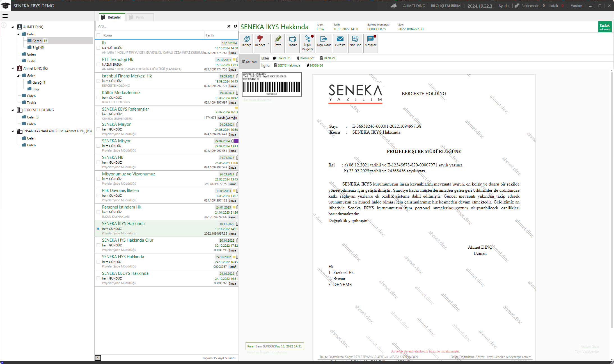Send document via e-Posta icon
Image resolution: width=614 pixels, height=364 pixels.
[x=340, y=43]
